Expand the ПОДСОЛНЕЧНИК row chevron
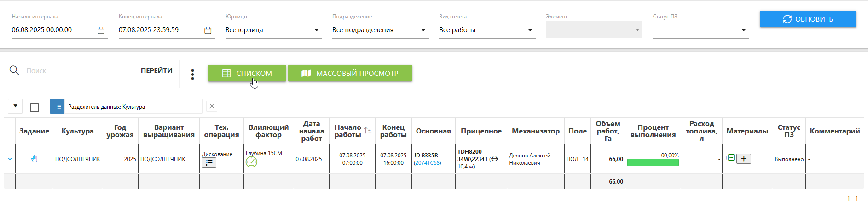The height and width of the screenshot is (208, 868). click(x=10, y=159)
